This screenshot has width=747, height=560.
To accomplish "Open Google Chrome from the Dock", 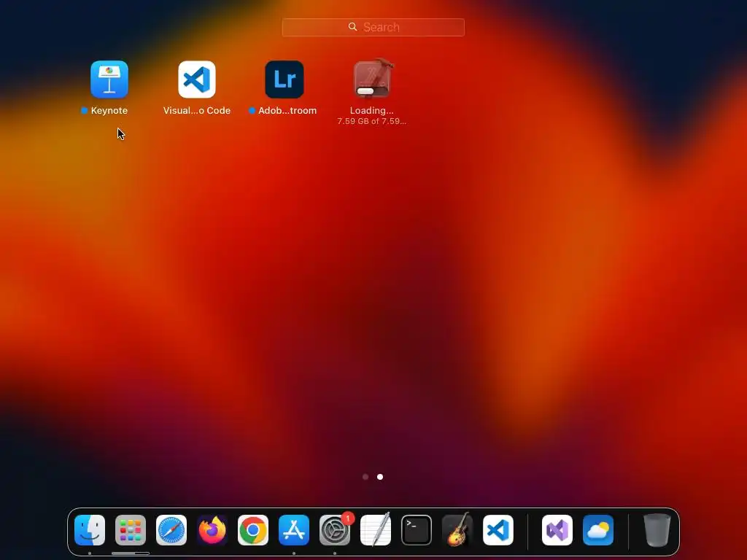I will [253, 530].
